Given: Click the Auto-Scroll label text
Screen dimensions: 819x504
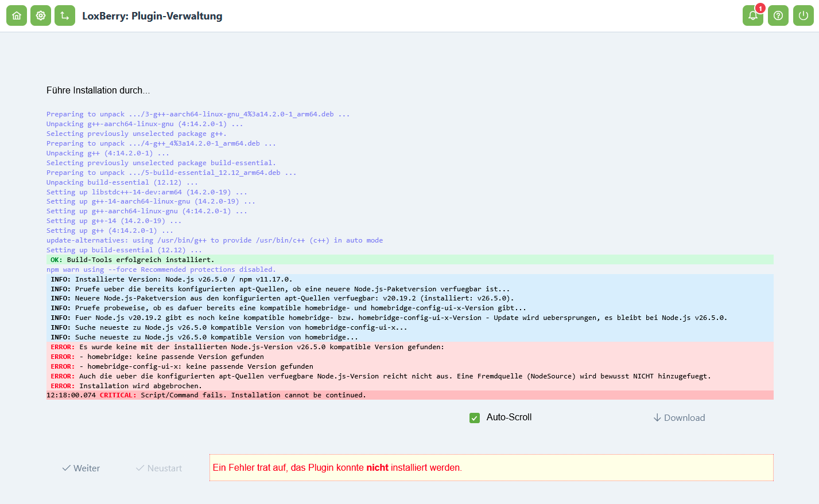Looking at the screenshot, I should [x=509, y=417].
